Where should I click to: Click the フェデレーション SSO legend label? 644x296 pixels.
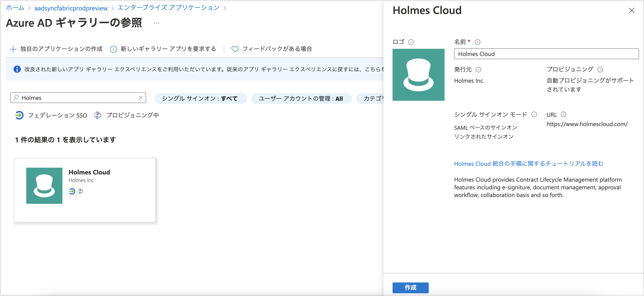(x=57, y=115)
